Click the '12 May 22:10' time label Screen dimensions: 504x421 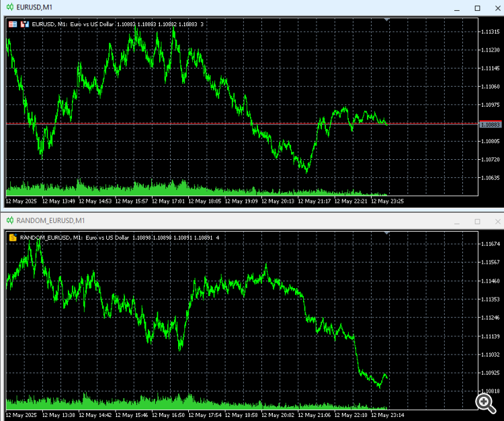click(351, 415)
